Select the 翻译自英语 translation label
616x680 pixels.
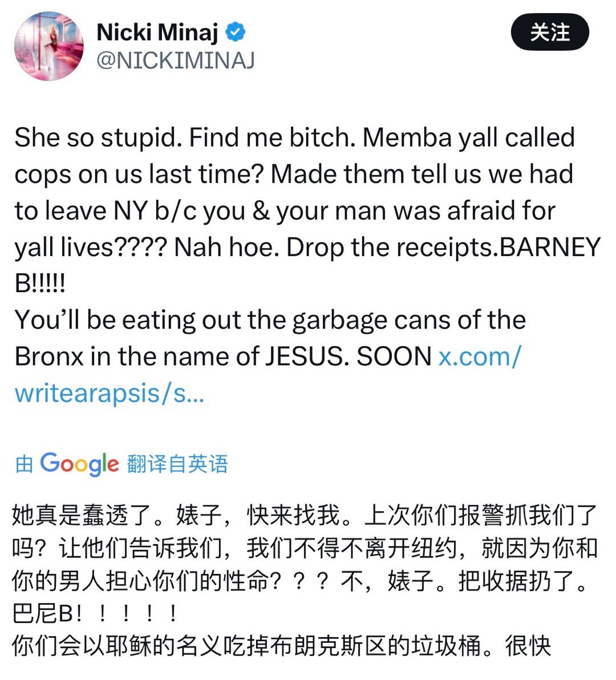pos(177,464)
